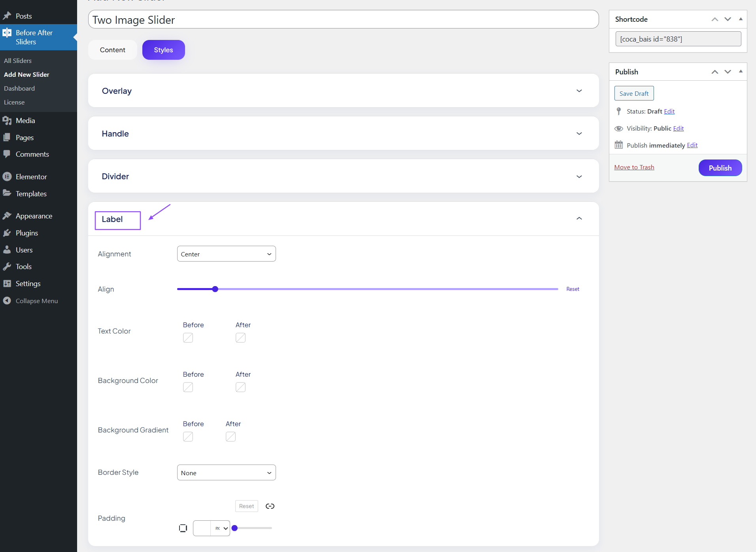Edit the Visibility Public setting

tap(679, 128)
